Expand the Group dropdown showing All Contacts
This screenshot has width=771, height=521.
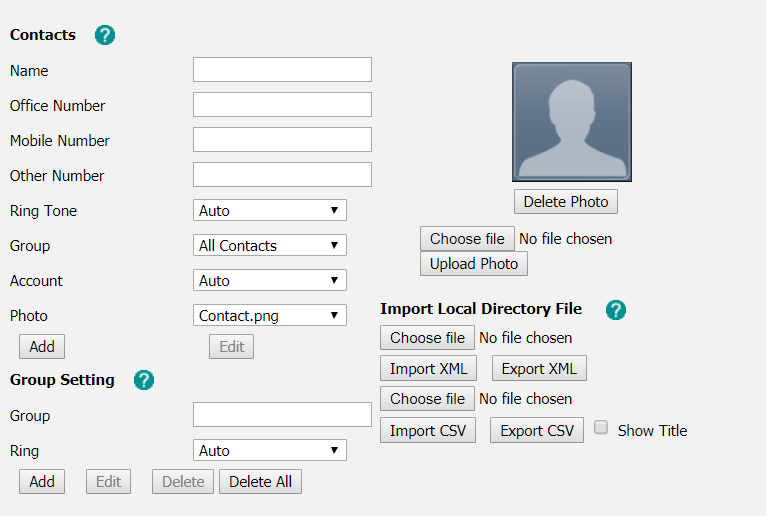click(x=269, y=246)
